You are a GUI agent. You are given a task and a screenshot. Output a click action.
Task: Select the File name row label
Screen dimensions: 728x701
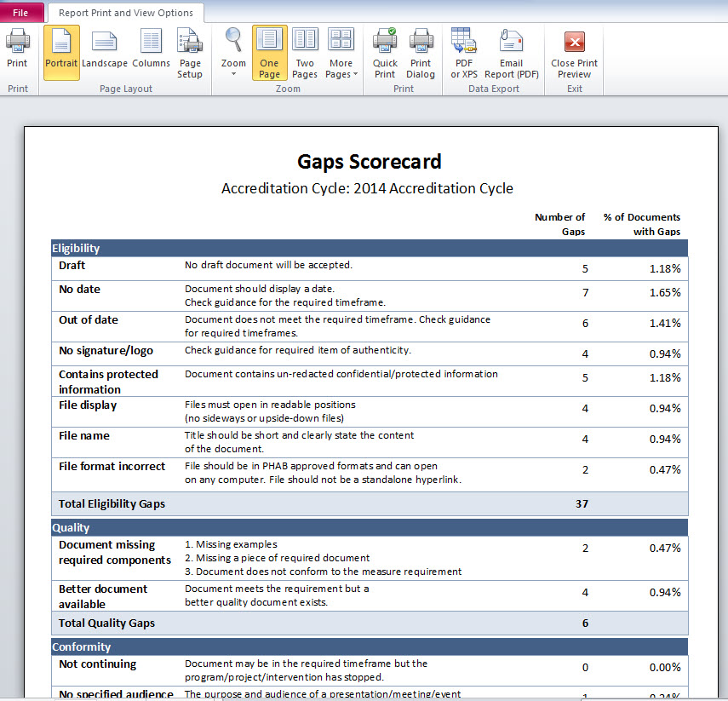84,436
